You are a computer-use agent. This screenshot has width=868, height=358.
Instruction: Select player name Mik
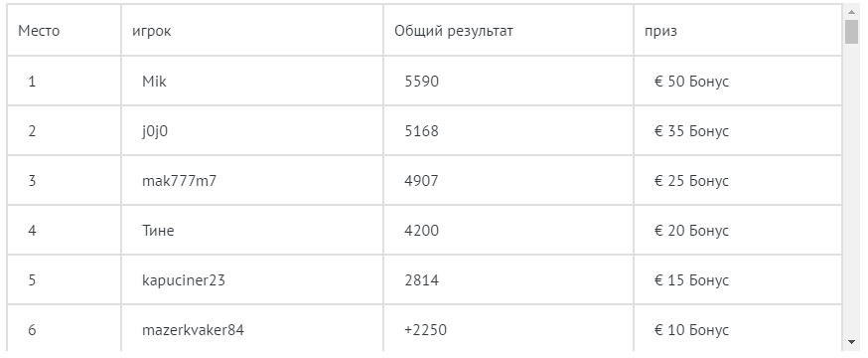154,82
